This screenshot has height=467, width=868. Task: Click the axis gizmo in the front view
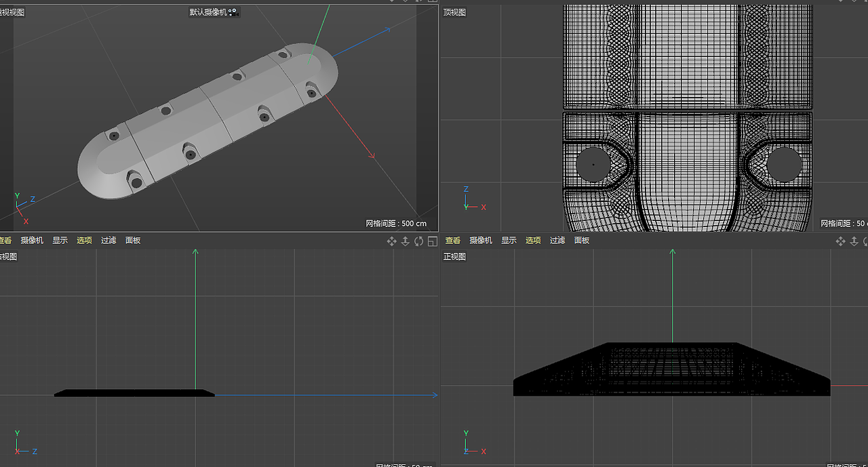point(474,442)
